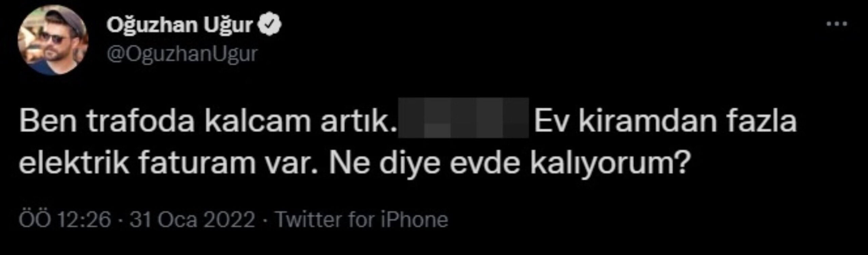
Task: Click the word 'iPhone' in the footer
Action: (x=414, y=220)
